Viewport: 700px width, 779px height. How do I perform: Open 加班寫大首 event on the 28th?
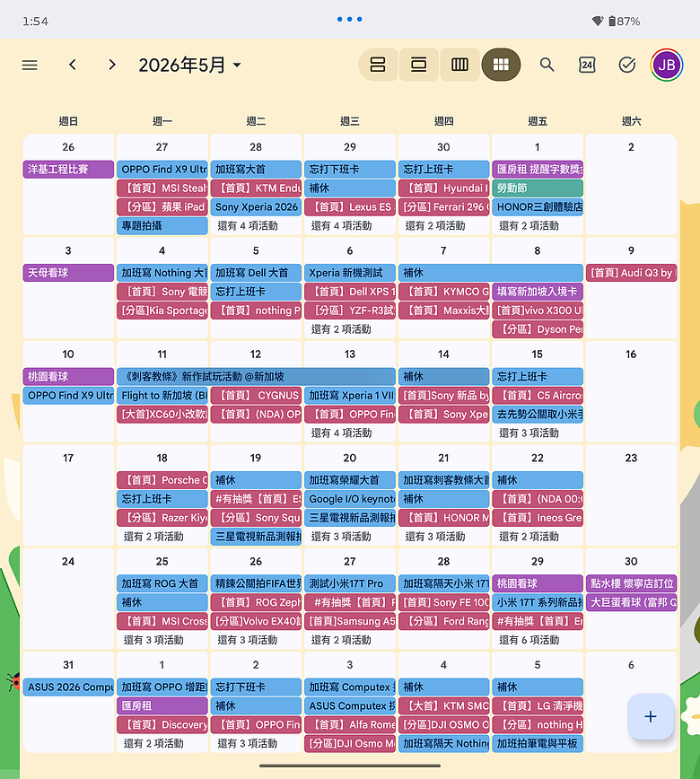pos(256,170)
